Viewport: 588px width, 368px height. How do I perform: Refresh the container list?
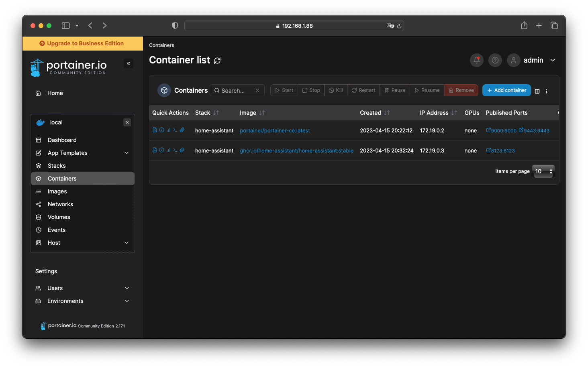tap(217, 60)
